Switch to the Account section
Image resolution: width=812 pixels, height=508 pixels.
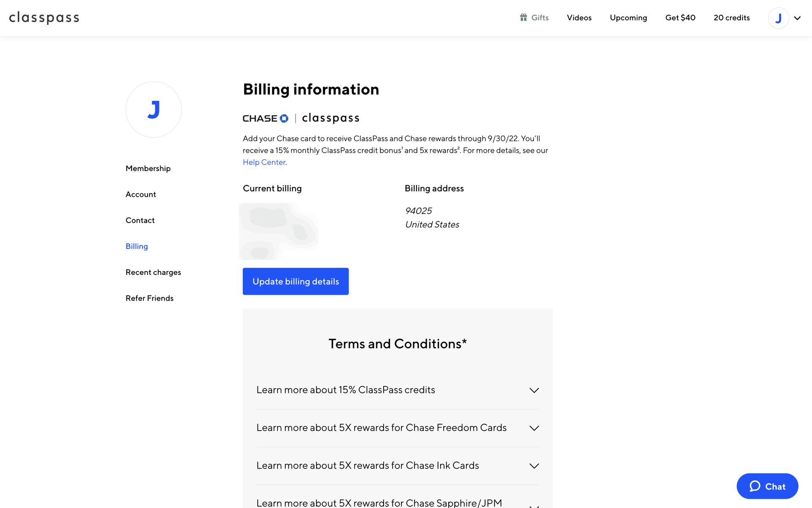[141, 194]
